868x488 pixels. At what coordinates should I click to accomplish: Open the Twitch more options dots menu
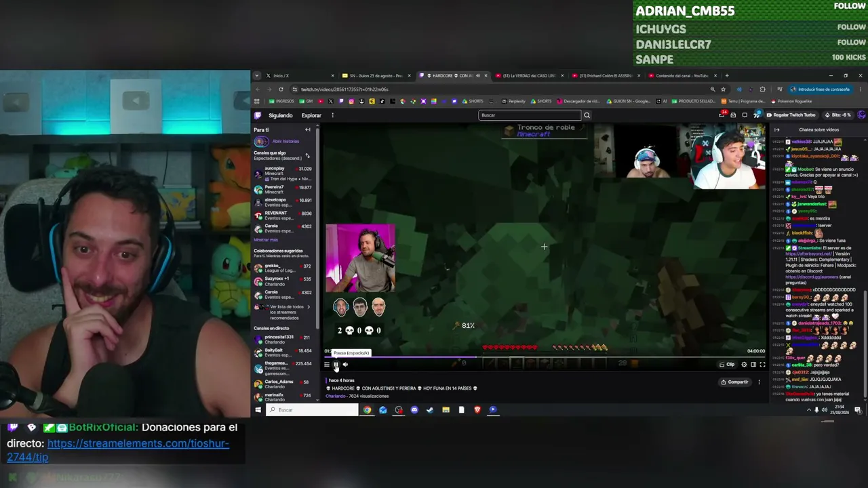[x=332, y=115]
